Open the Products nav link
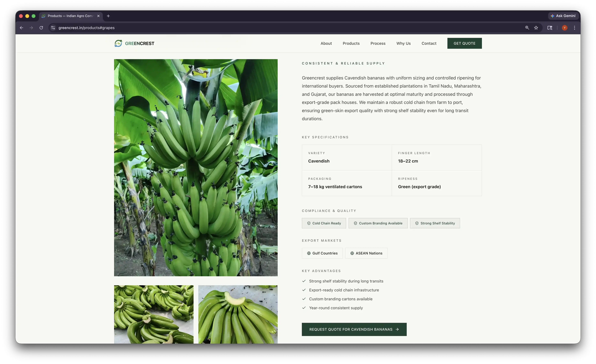 click(x=351, y=43)
